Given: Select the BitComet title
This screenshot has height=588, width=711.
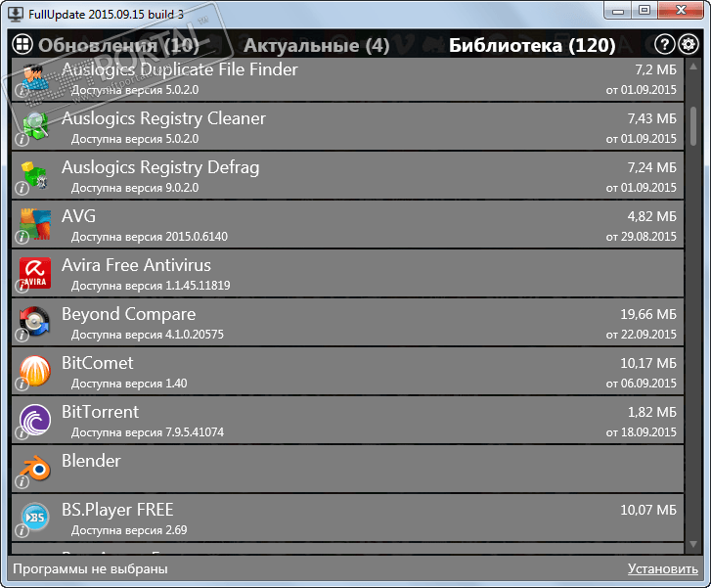Looking at the screenshot, I should [x=98, y=363].
